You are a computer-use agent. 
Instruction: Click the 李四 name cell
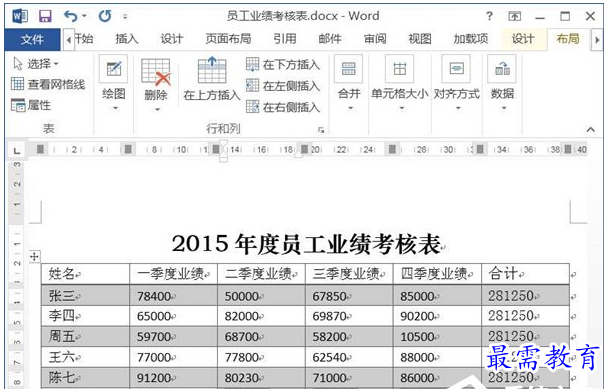click(85, 316)
